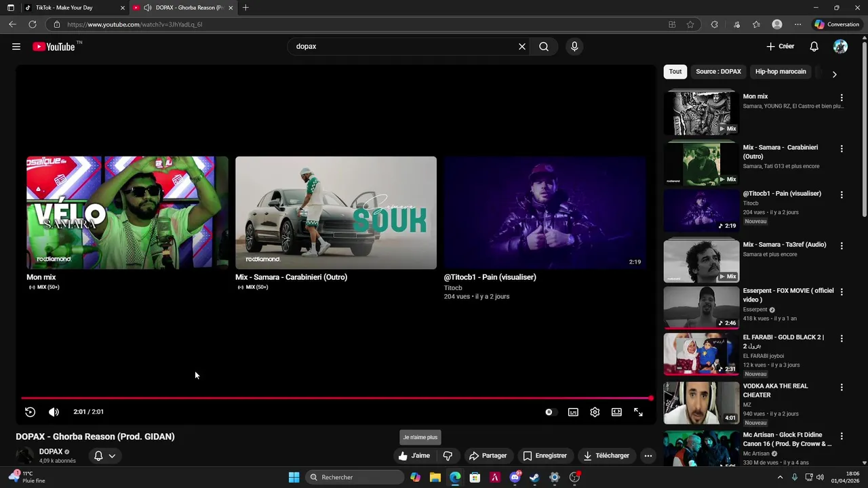Close the DOPAX - Ghorba Reason browser tab
Screen dimensions: 868x488
(231, 7)
